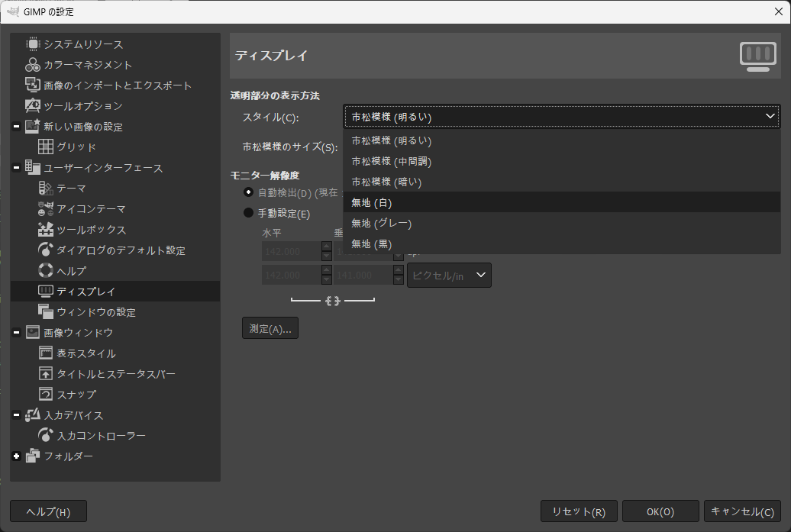Select 手動設定(E) radio button
Screen dimensions: 791x532
pyautogui.click(x=248, y=213)
